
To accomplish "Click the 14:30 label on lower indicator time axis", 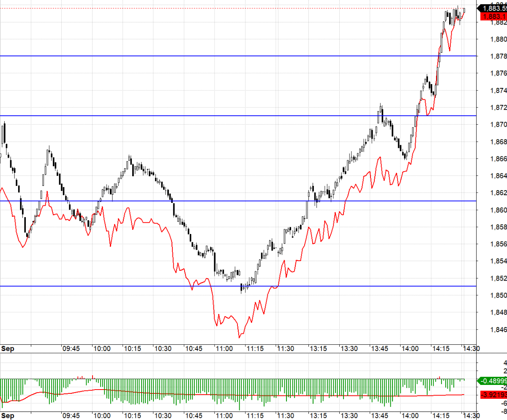I will (x=470, y=416).
